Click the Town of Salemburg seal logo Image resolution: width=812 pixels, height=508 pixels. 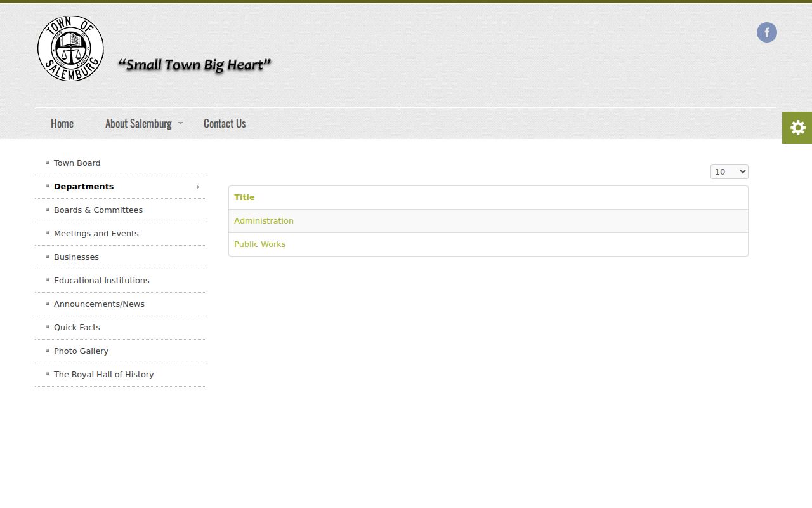(x=70, y=49)
